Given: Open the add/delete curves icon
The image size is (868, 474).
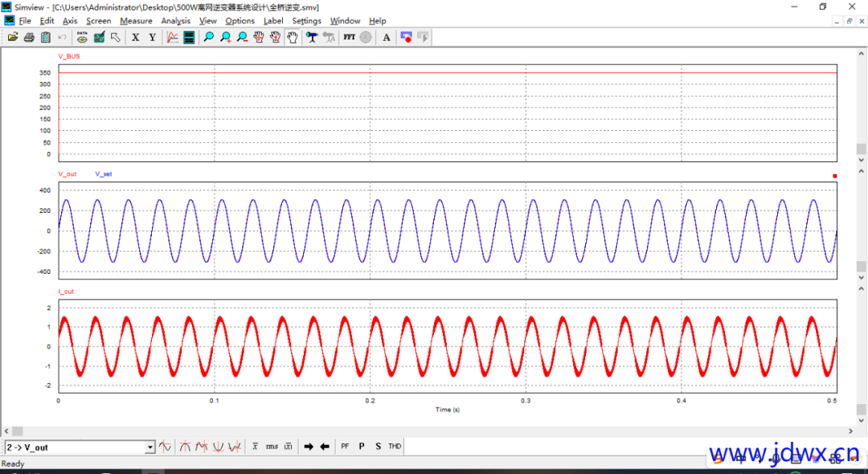Looking at the screenshot, I should 99,38.
